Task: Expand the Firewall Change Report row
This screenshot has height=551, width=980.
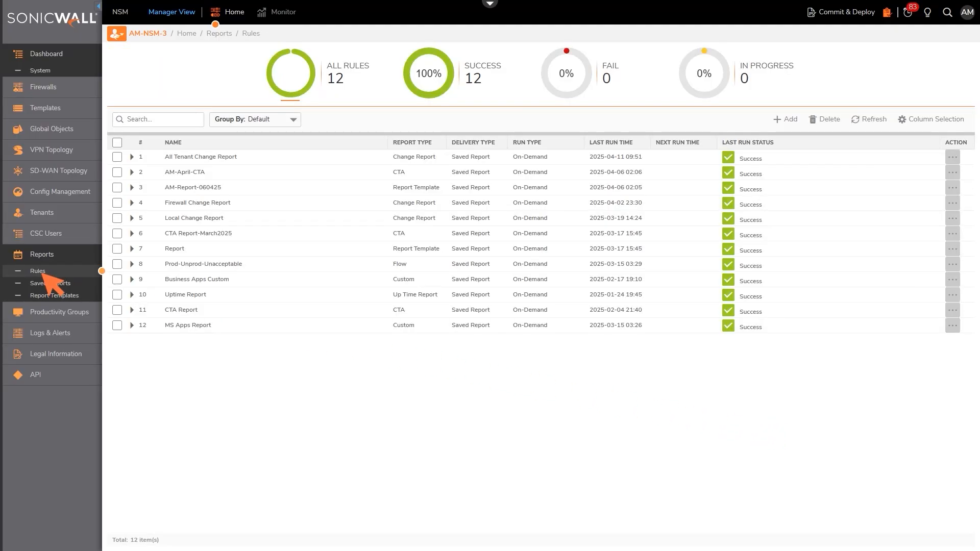Action: coord(132,203)
